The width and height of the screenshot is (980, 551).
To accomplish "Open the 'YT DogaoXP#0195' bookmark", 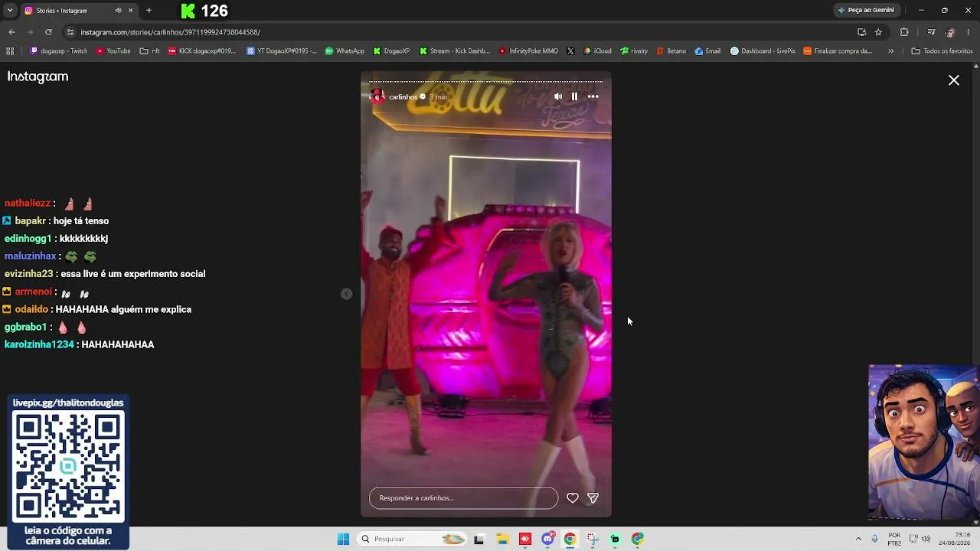I will pos(282,51).
